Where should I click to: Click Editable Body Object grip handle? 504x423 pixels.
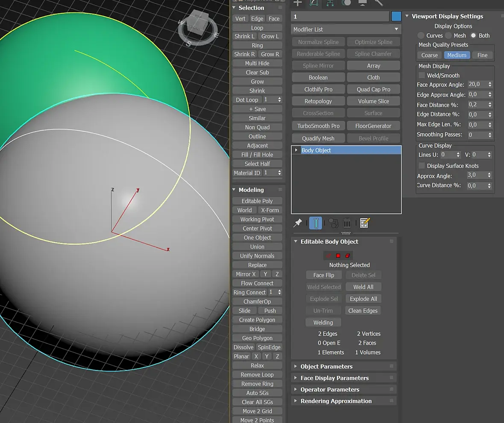pyautogui.click(x=392, y=241)
